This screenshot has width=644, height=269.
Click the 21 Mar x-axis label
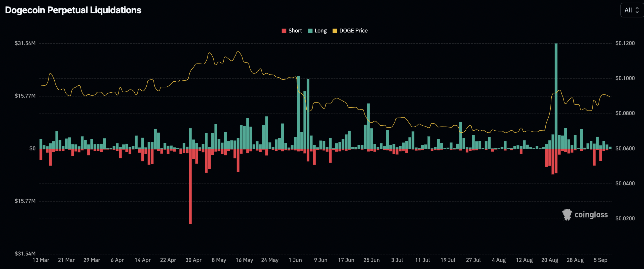click(x=66, y=260)
